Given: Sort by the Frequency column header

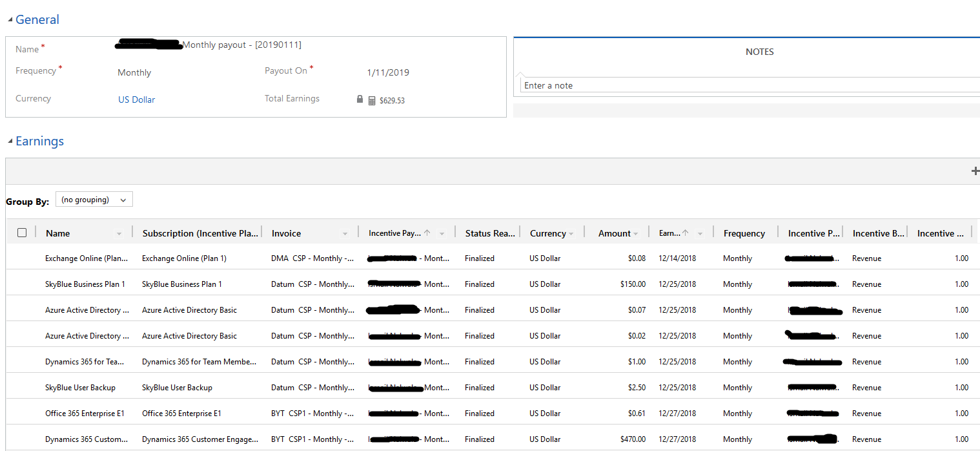Looking at the screenshot, I should 744,233.
